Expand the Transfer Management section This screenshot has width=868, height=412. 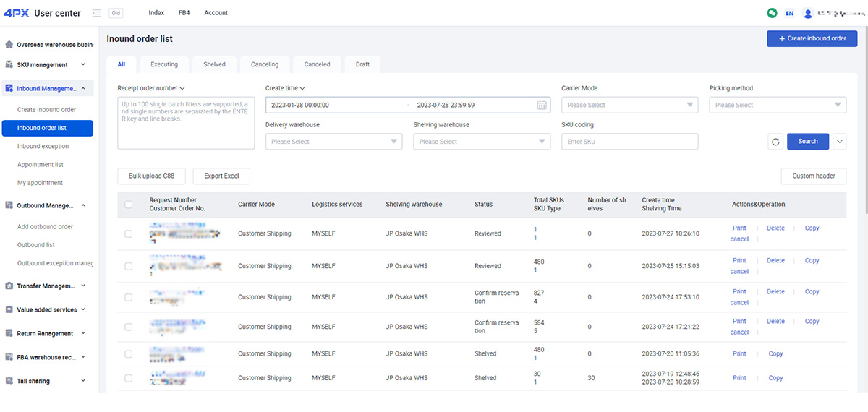(x=83, y=286)
